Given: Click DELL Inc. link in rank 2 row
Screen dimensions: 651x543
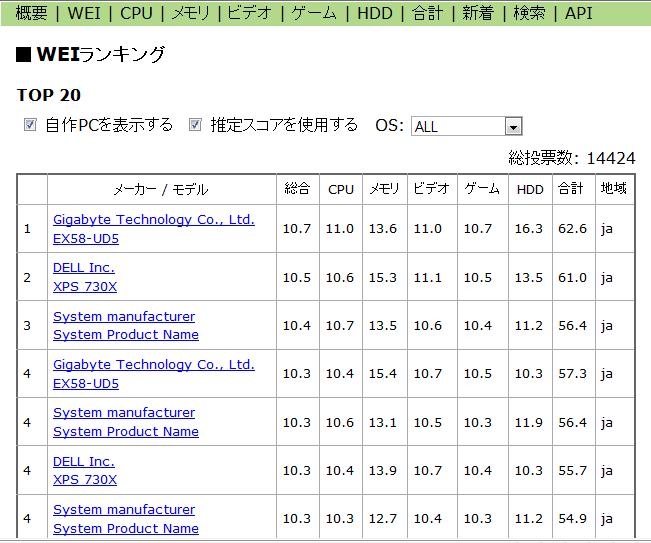Looking at the screenshot, I should coord(84,267).
